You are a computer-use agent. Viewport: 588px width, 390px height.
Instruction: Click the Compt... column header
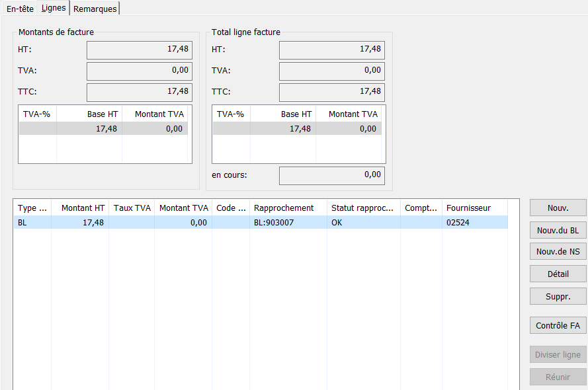[421, 208]
